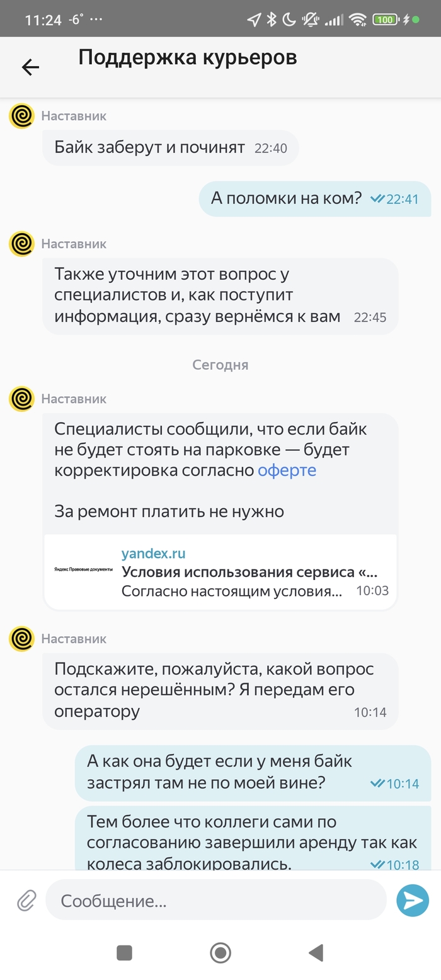Tap the 'Поддержка курьеров' chat title
This screenshot has height=980, width=441.
click(x=188, y=58)
